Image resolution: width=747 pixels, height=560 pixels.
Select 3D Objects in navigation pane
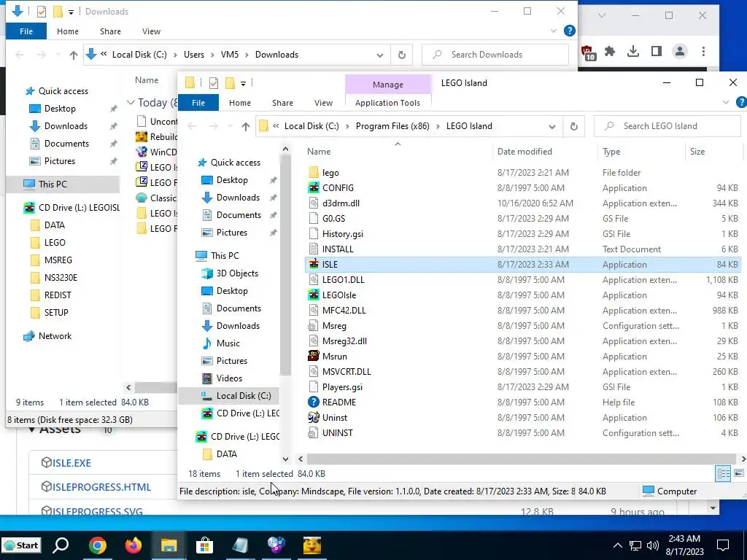[237, 273]
